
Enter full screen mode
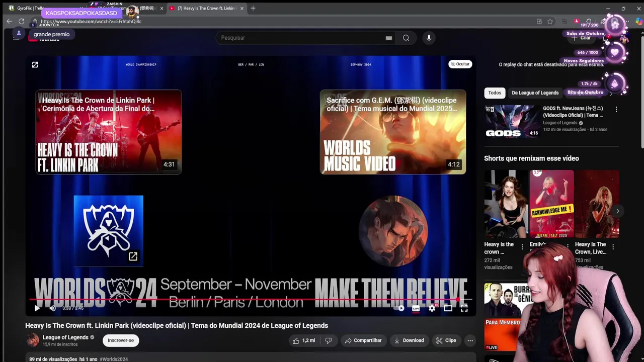[x=464, y=308]
